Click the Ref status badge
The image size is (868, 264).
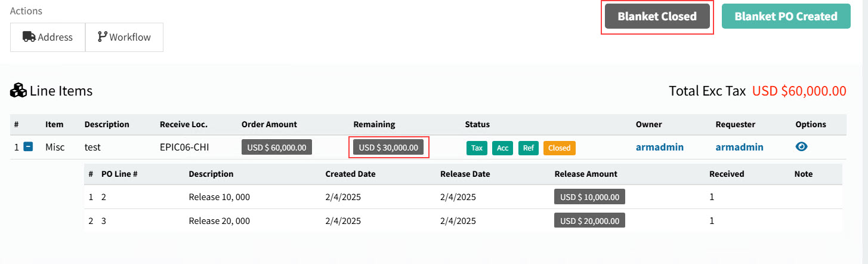528,148
